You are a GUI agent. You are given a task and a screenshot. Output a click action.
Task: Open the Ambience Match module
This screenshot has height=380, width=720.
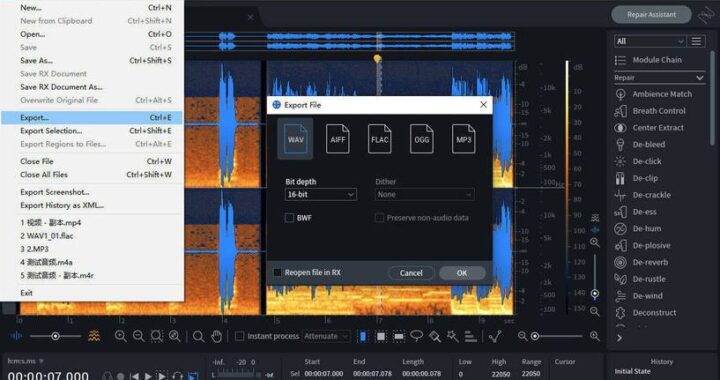[x=653, y=94]
